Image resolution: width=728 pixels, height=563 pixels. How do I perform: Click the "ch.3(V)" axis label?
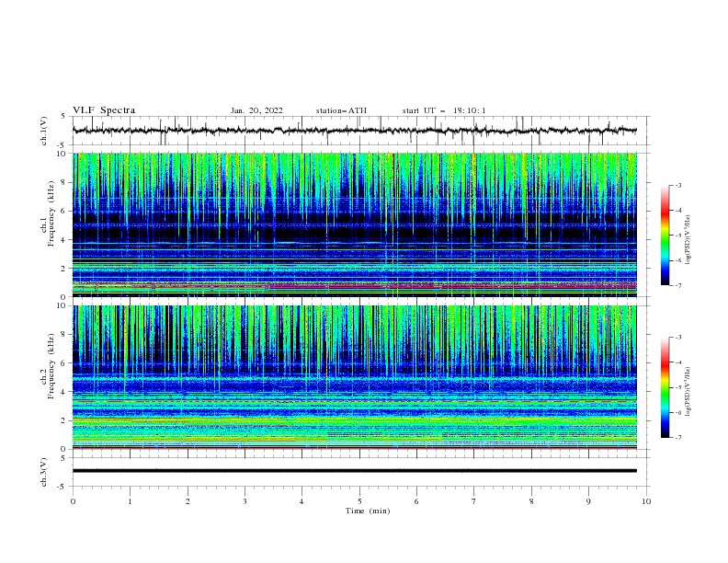44,472
